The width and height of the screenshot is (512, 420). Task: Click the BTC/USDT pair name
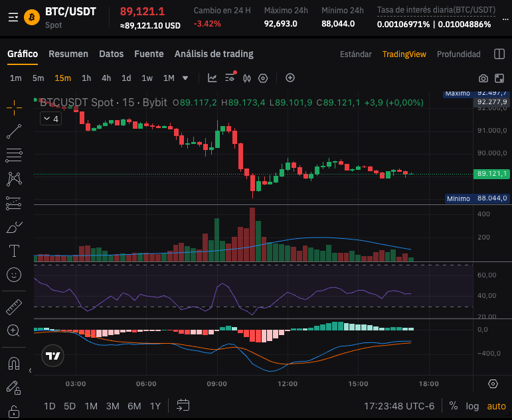[x=70, y=11]
